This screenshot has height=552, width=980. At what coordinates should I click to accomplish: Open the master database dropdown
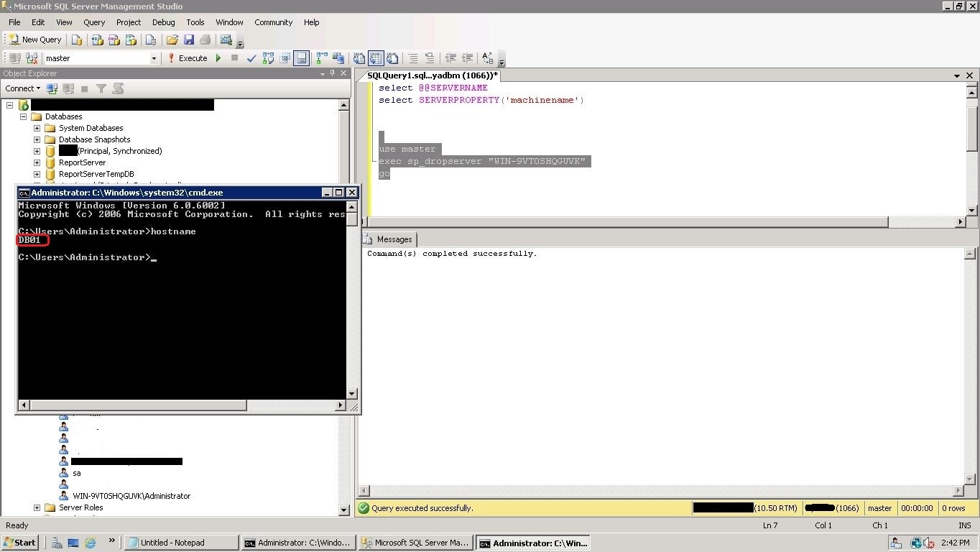[153, 58]
